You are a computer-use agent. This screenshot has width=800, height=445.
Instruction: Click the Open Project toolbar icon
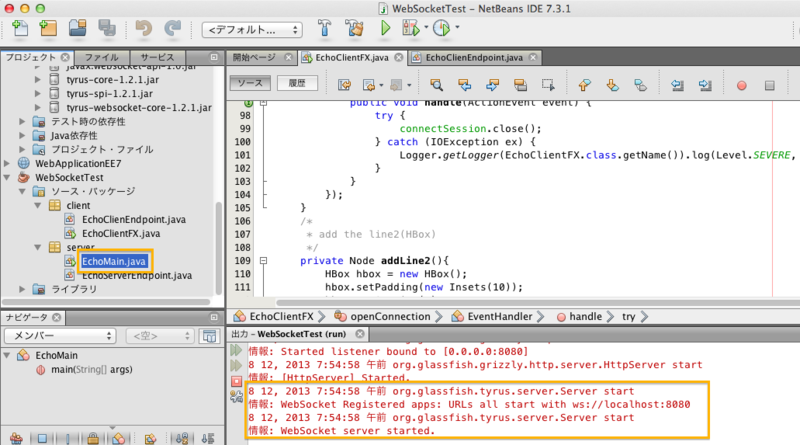click(78, 29)
